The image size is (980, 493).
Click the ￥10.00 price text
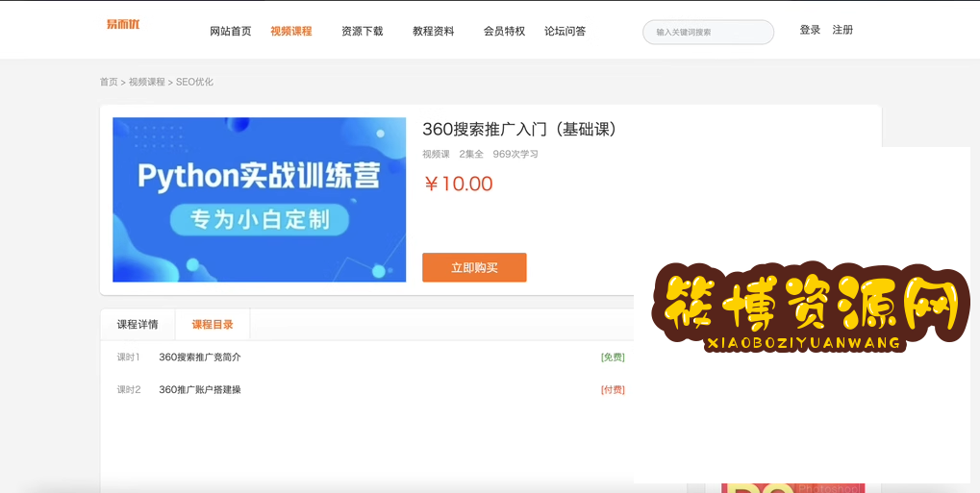[x=458, y=184]
